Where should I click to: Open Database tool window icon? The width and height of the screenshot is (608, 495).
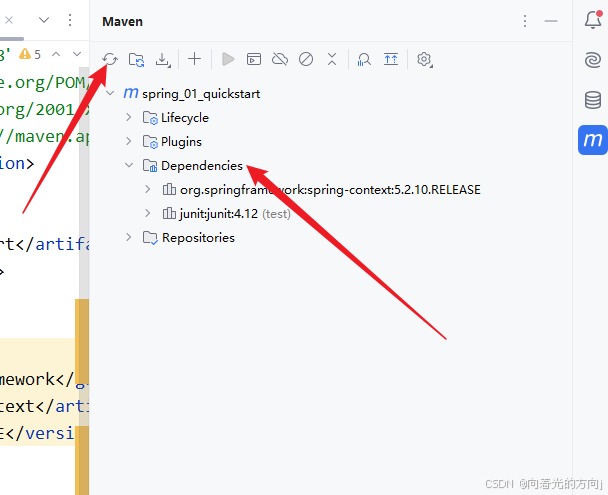pyautogui.click(x=593, y=100)
